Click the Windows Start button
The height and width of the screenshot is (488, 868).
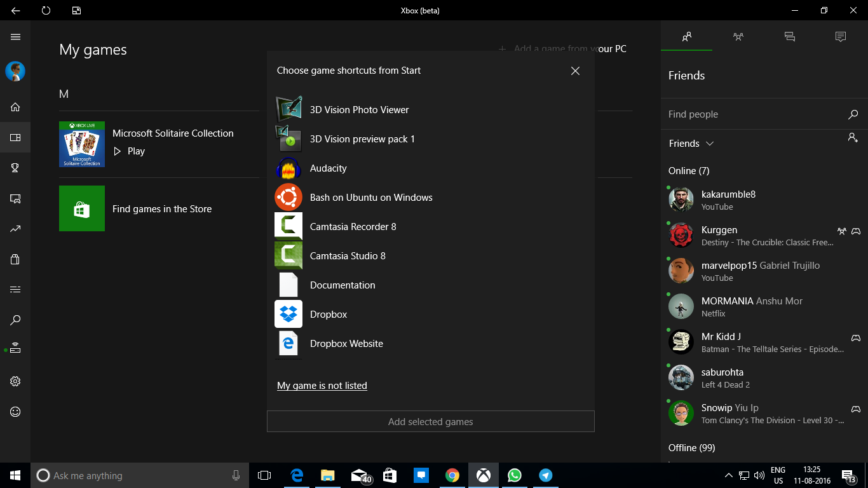pyautogui.click(x=15, y=475)
